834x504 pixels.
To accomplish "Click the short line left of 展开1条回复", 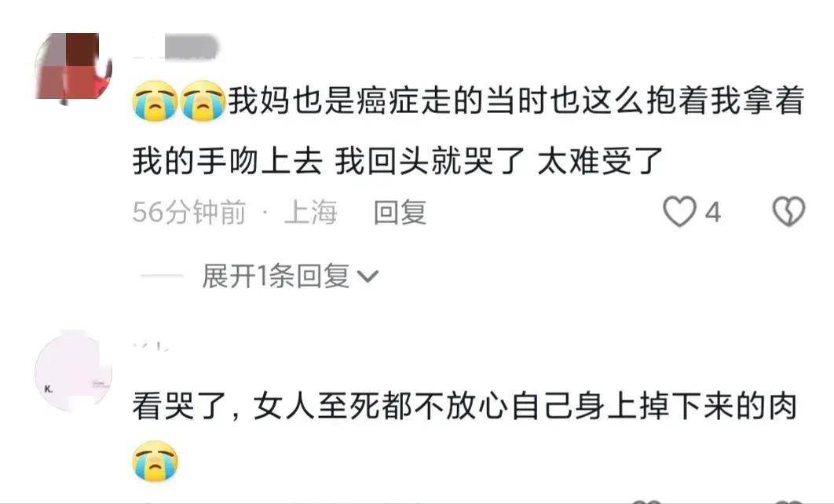I will point(161,276).
